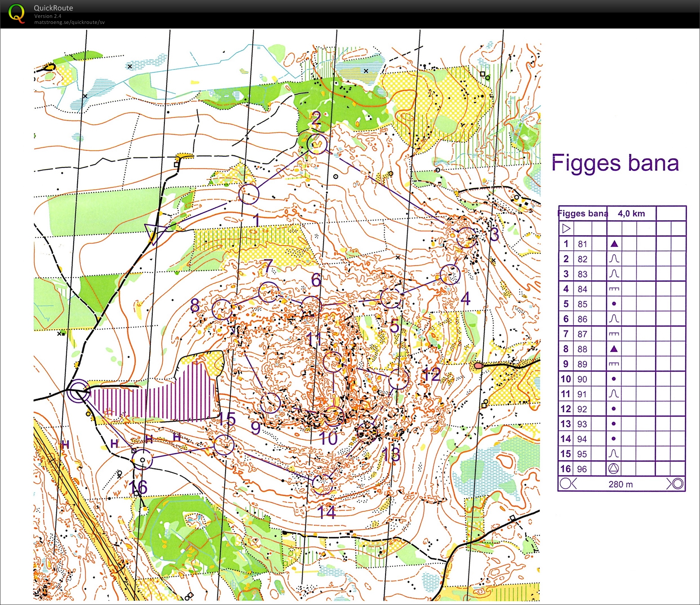
Task: Click control circle 1 on the map
Action: pos(249,194)
